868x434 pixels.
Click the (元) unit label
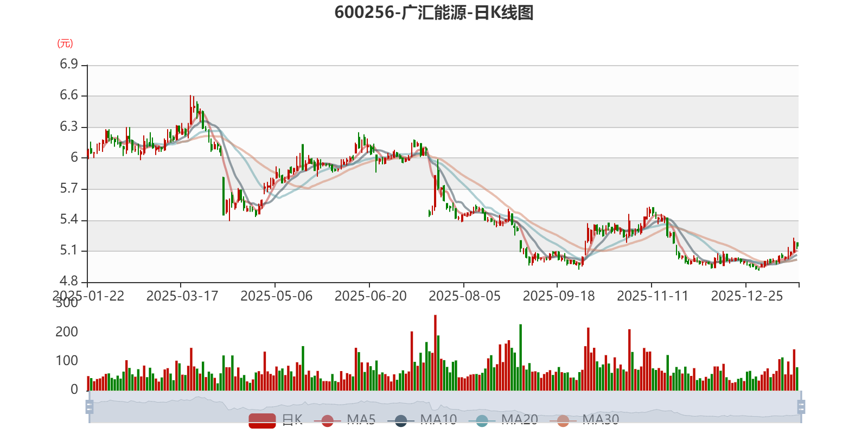(x=65, y=43)
